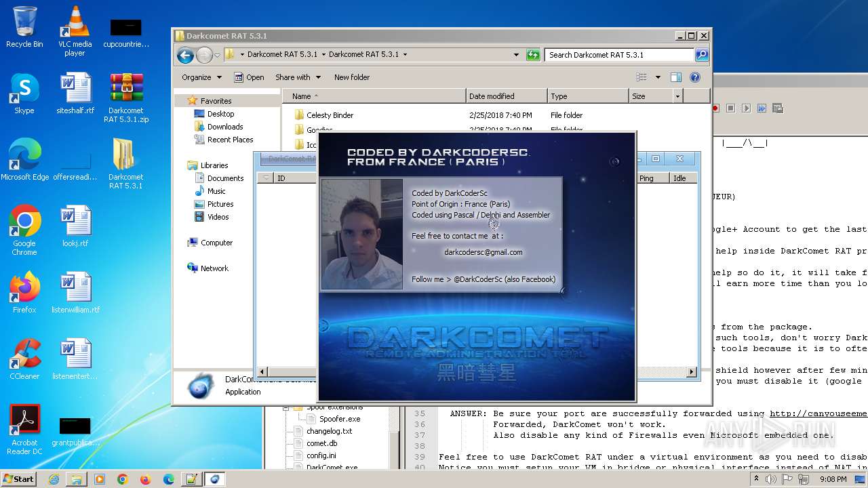The width and height of the screenshot is (868, 488).
Task: Select Recent Places in navigation pane
Action: point(230,140)
